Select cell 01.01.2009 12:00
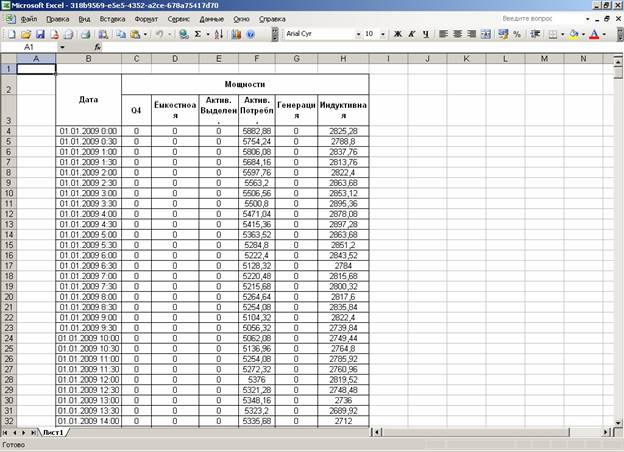The image size is (624, 452). [x=88, y=380]
